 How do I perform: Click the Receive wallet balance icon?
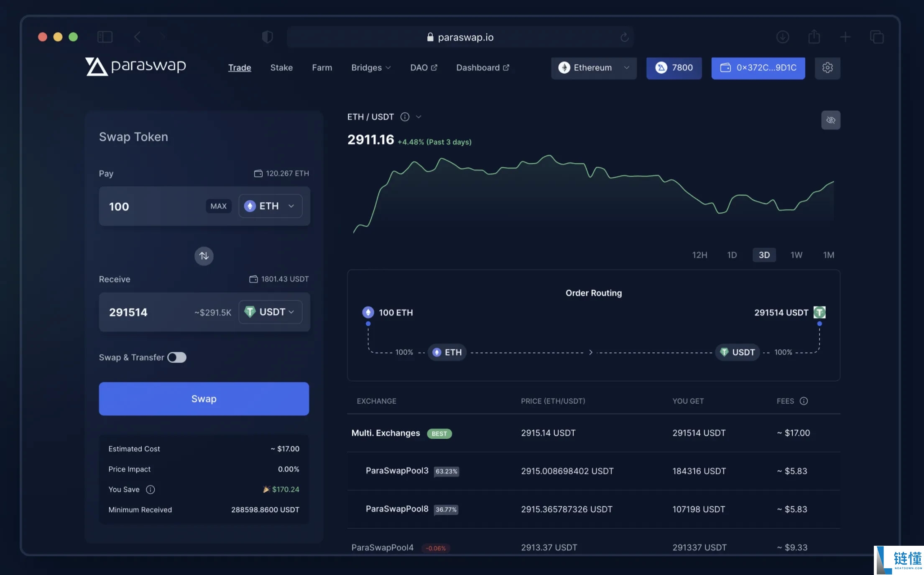click(253, 279)
